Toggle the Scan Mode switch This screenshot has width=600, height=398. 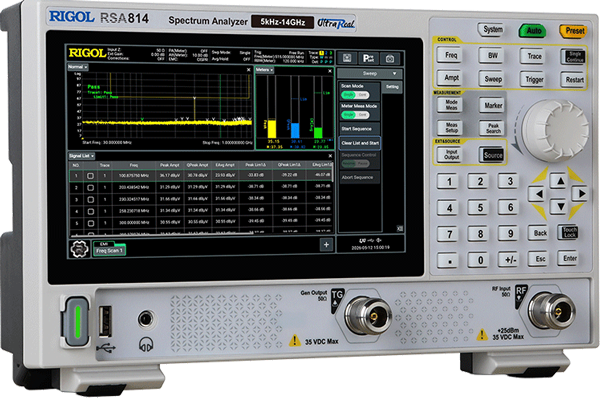tap(355, 95)
